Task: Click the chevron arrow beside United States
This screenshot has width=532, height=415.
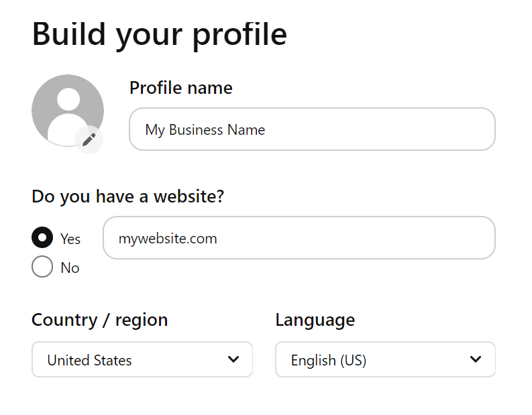Action: [x=233, y=359]
